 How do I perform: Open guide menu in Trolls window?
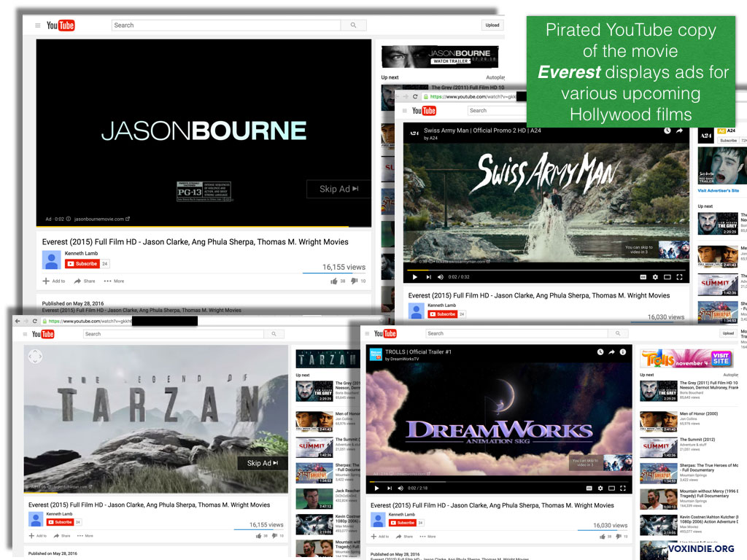[368, 334]
